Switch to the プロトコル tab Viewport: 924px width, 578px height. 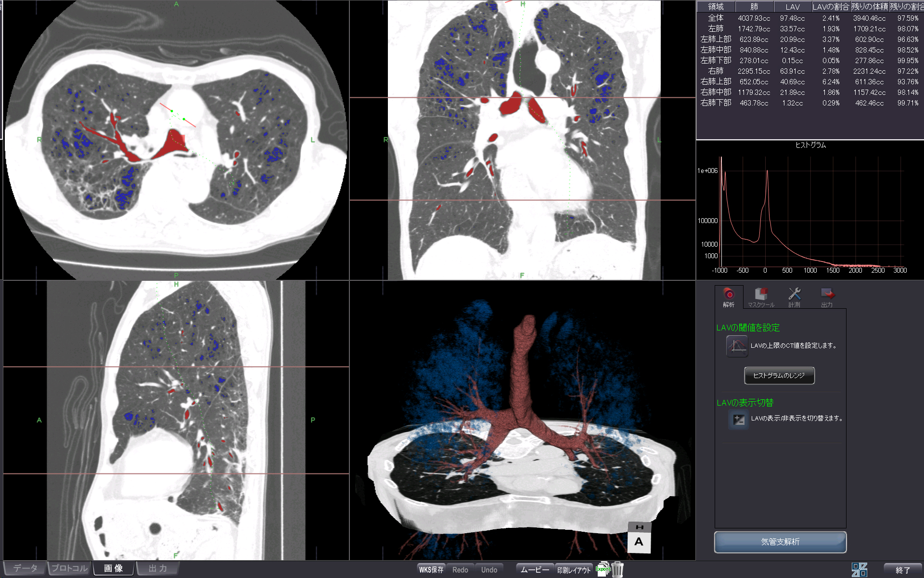(69, 568)
